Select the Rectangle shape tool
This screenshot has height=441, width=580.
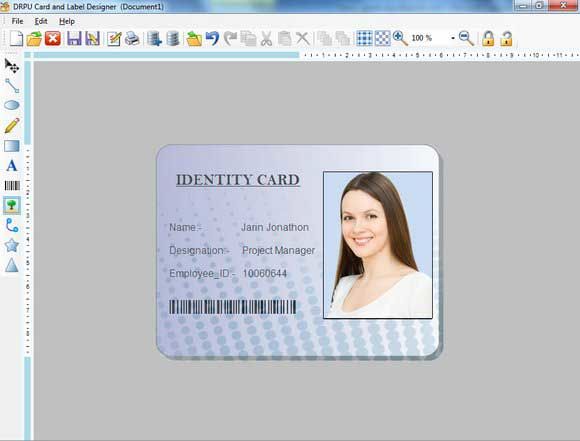[12, 146]
